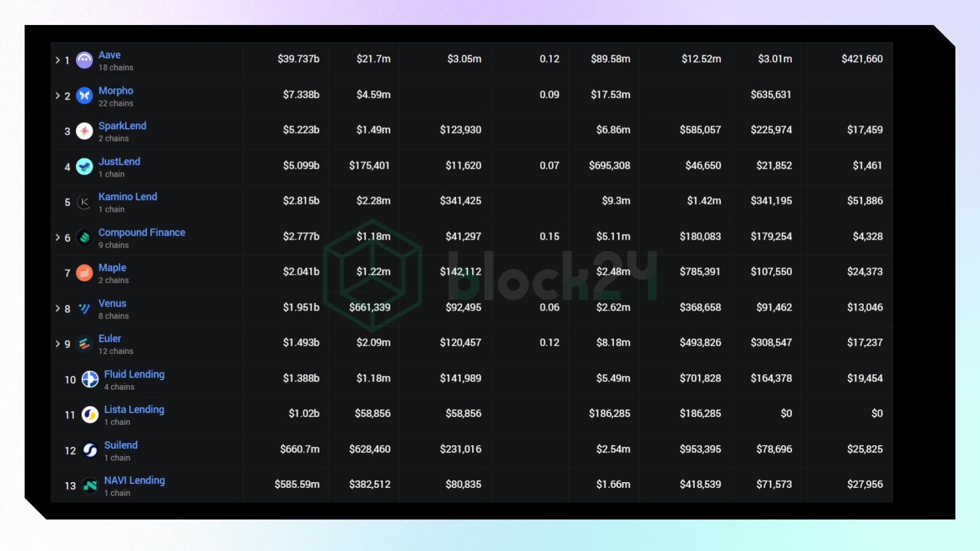The image size is (980, 551).
Task: Click the $661,339 cell in Venus row
Action: (x=370, y=307)
